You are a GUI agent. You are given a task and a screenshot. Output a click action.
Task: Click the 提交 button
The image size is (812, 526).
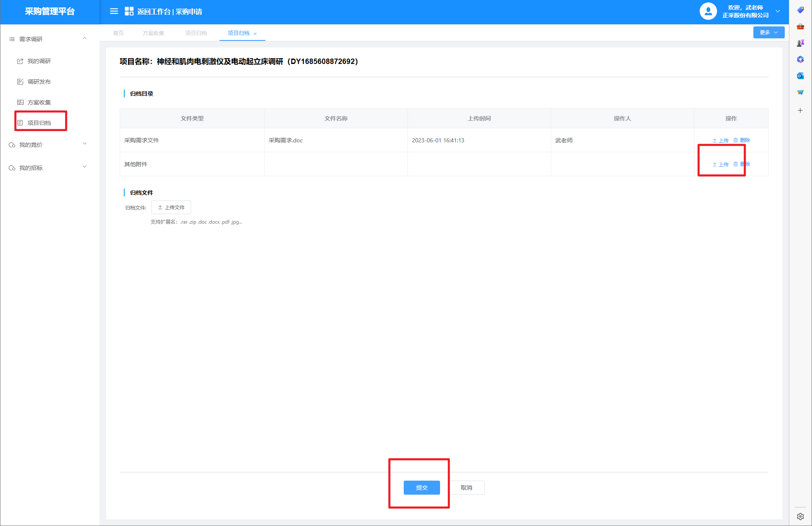tap(421, 488)
